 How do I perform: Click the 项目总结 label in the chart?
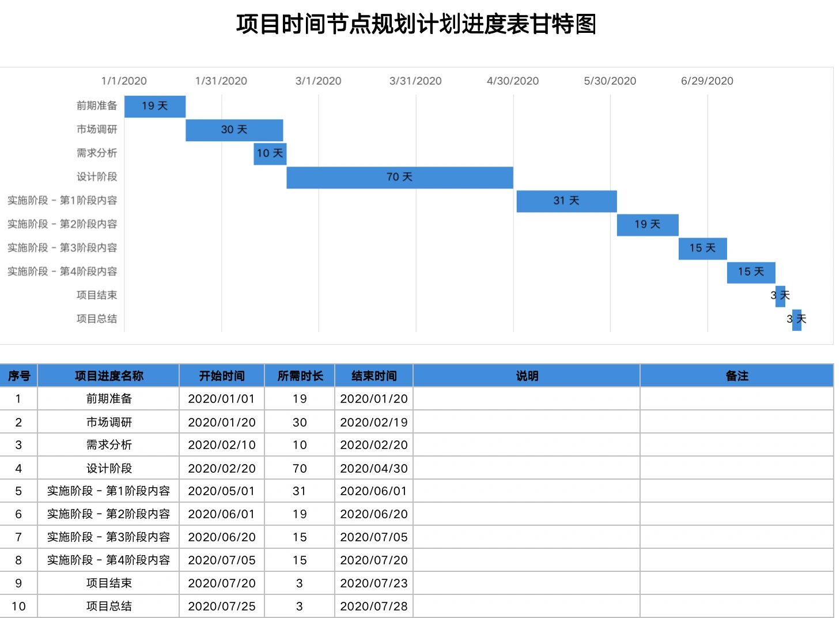tap(97, 319)
